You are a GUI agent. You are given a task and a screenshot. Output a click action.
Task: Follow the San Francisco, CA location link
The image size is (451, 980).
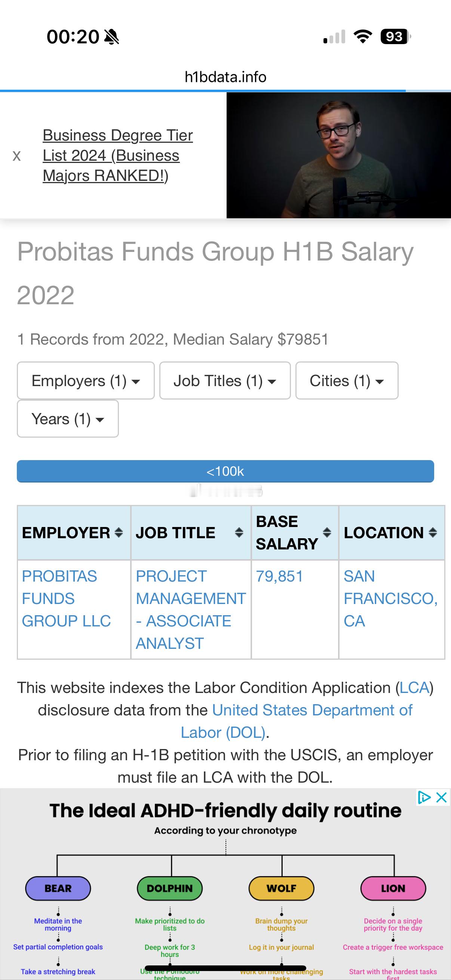coord(390,598)
